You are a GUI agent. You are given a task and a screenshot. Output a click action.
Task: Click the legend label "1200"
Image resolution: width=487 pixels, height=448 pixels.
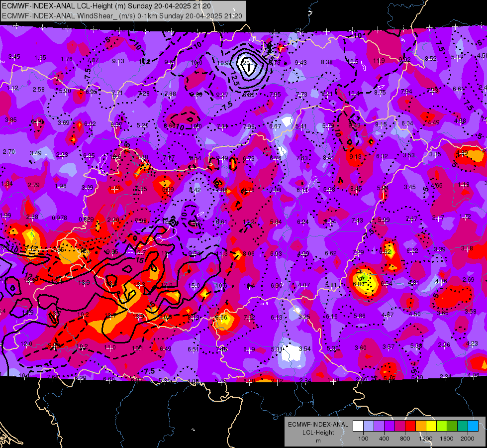coord(425,439)
